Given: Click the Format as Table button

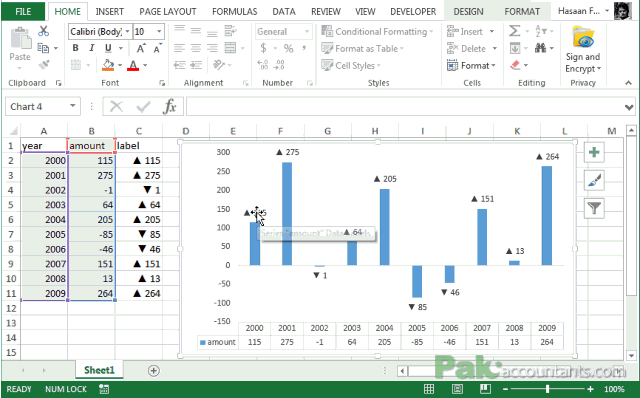Looking at the screenshot, I should pyautogui.click(x=362, y=49).
